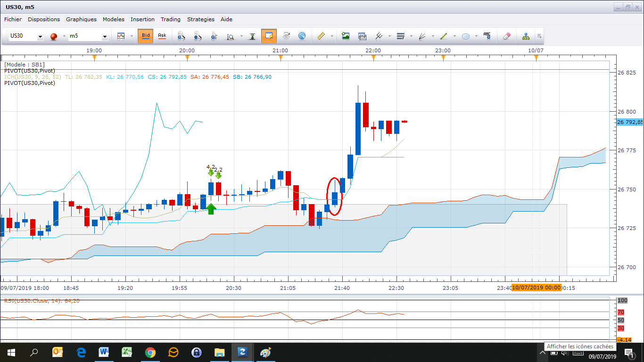This screenshot has height=362, width=644.
Task: Expand the chart type dropdown arrow
Action: (131, 37)
